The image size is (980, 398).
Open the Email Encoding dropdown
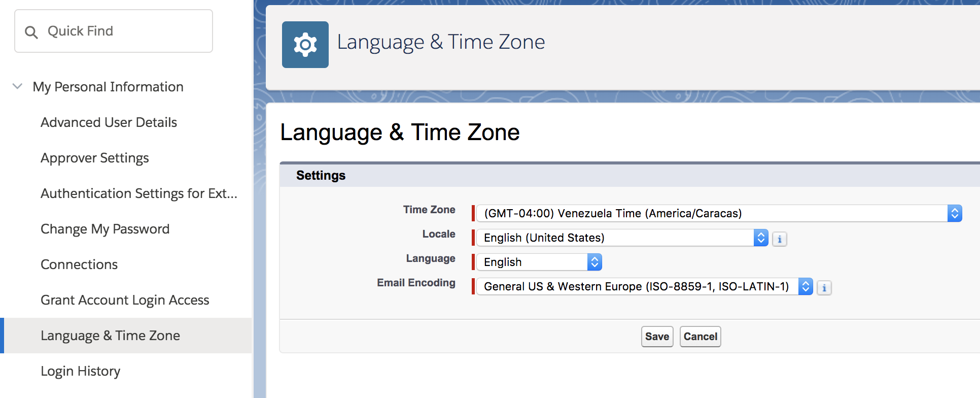tap(634, 286)
